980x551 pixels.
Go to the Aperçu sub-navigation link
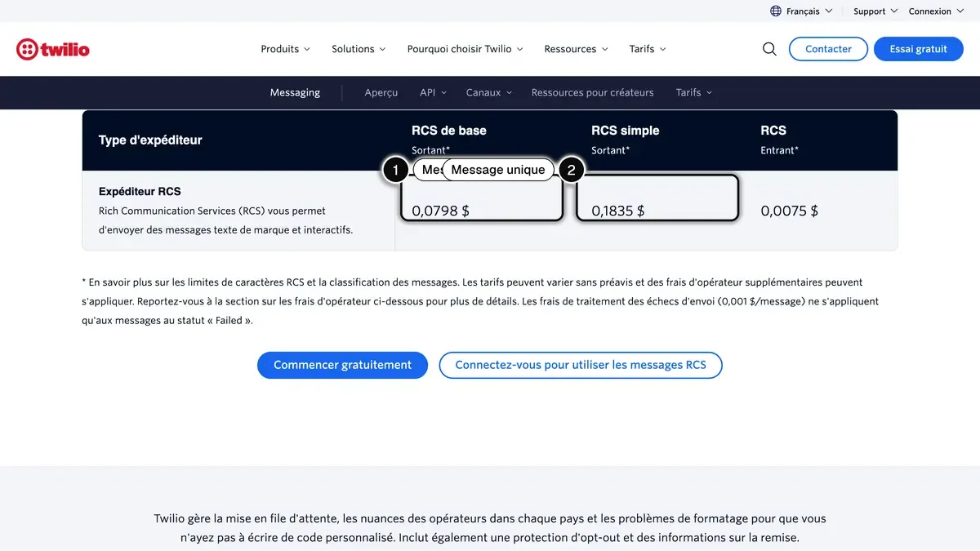coord(381,92)
